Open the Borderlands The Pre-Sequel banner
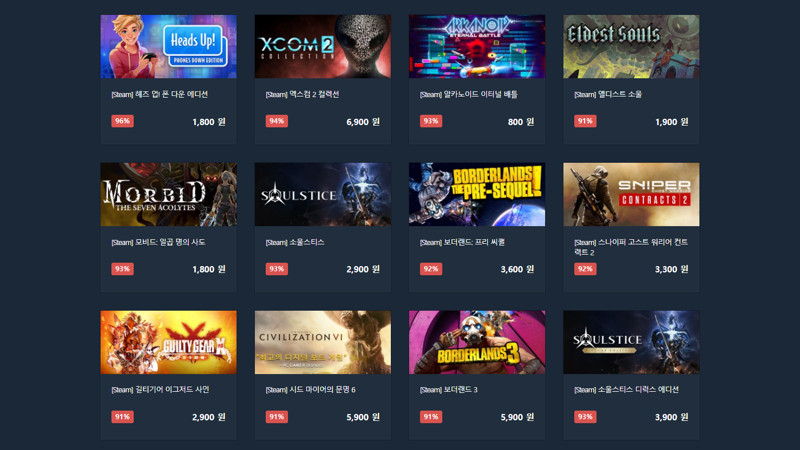Screen dimensions: 800x450 (477, 194)
